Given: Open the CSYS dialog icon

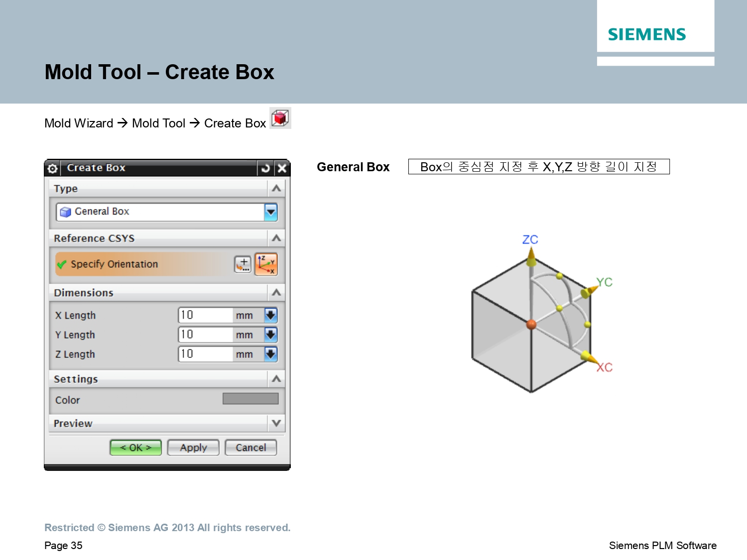Looking at the screenshot, I should 243,264.
